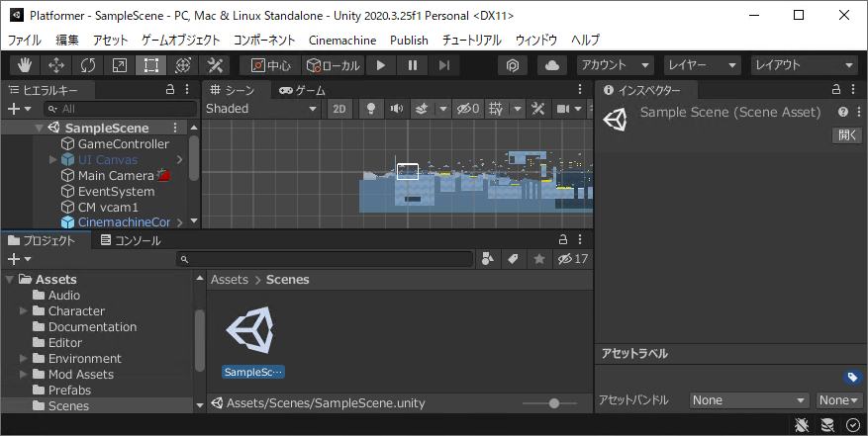Expand Mod Assets folder
Image resolution: width=868 pixels, height=436 pixels.
point(23,375)
